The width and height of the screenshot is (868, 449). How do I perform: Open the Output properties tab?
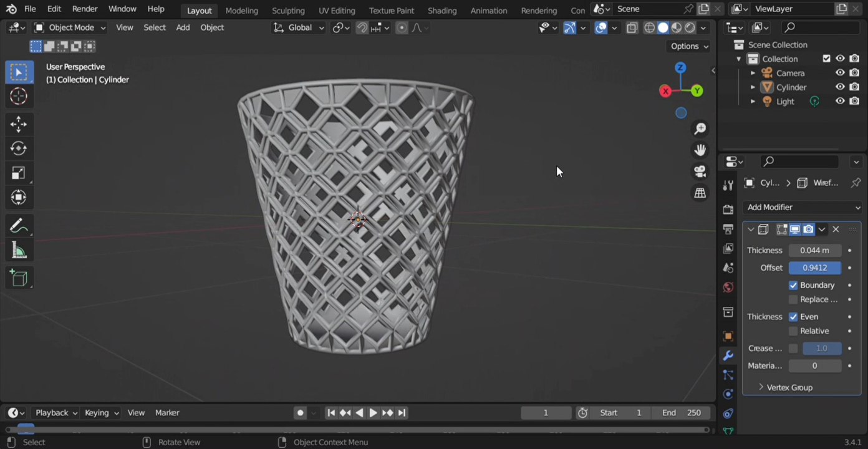tap(728, 229)
